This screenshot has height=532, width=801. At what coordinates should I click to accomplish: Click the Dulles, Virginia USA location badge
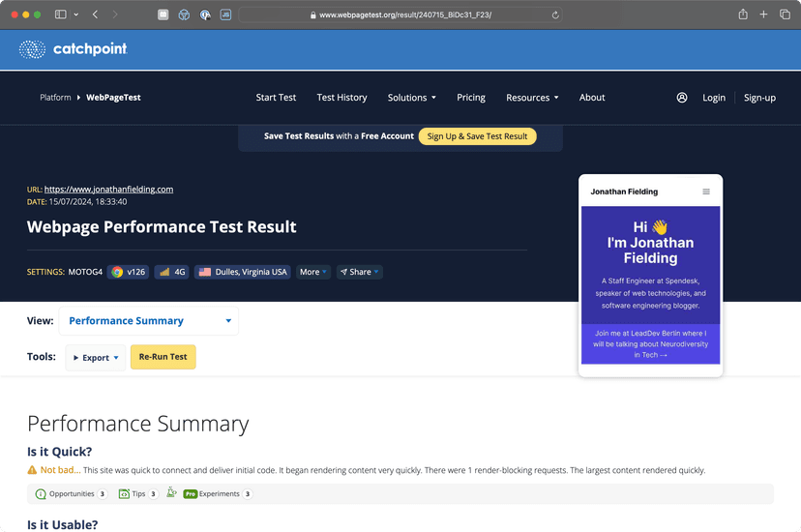243,272
